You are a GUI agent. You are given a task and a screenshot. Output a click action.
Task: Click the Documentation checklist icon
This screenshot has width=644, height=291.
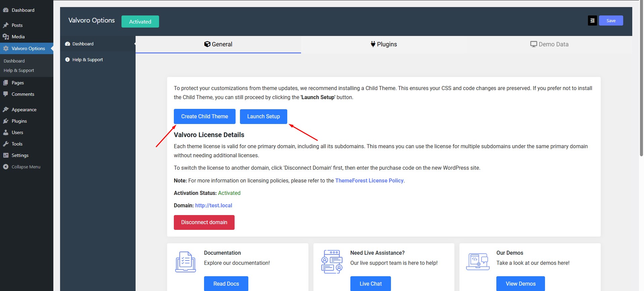[185, 262]
